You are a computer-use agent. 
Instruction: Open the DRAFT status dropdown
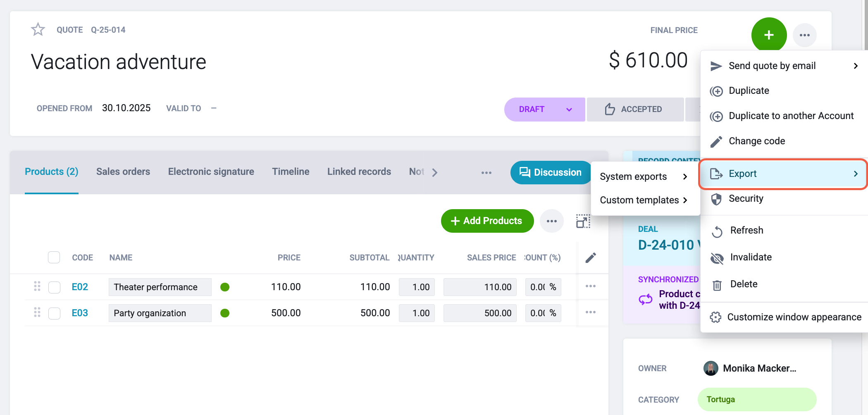[x=544, y=109]
